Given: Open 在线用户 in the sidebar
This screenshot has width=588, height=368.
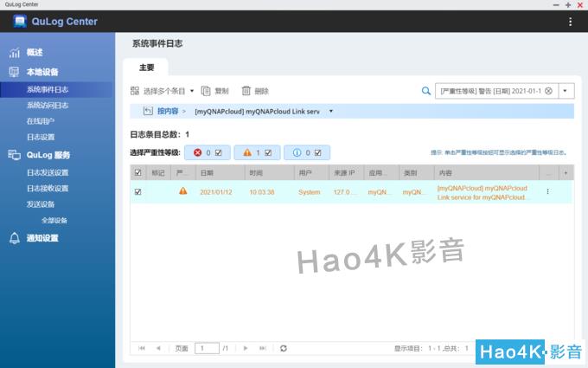Looking at the screenshot, I should (41, 121).
